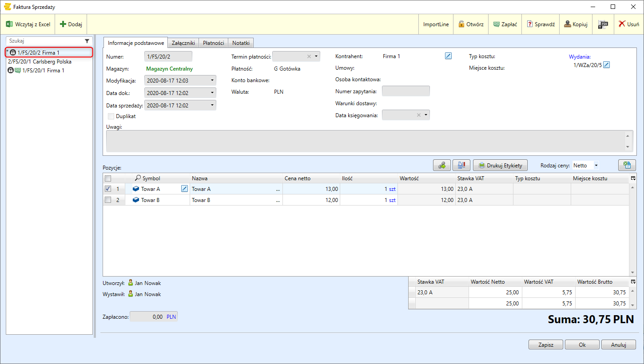644x364 pixels.
Task: Open the Płatności tab
Action: click(x=213, y=43)
